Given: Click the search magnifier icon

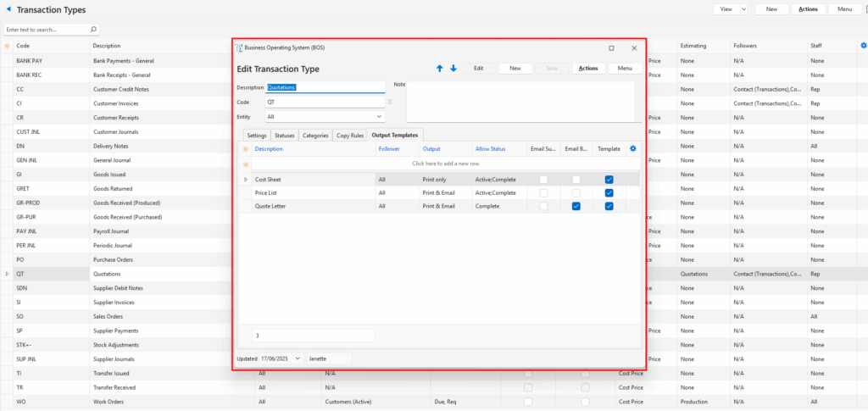Looking at the screenshot, I should 93,29.
